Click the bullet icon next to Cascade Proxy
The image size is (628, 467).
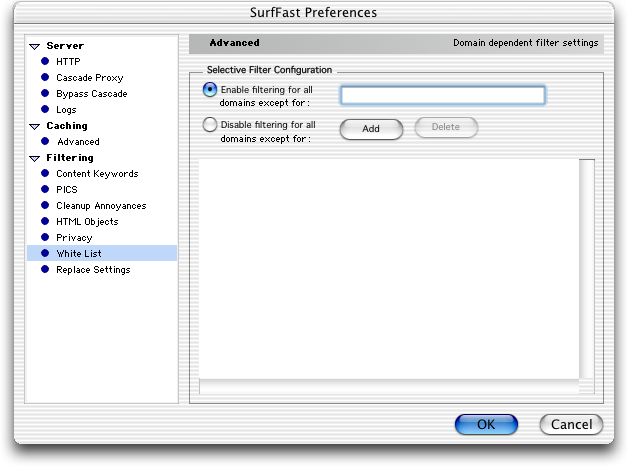tap(45, 77)
